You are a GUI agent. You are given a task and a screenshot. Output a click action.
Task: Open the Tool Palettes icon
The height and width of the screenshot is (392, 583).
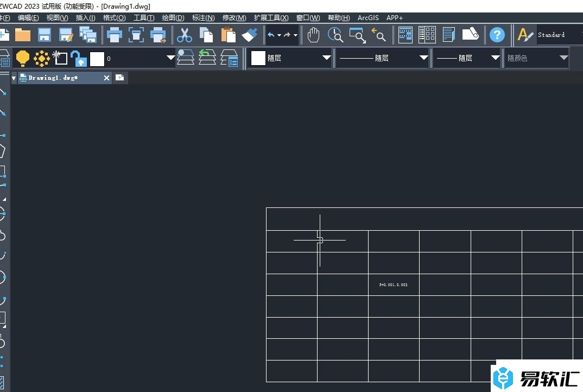[x=449, y=35]
